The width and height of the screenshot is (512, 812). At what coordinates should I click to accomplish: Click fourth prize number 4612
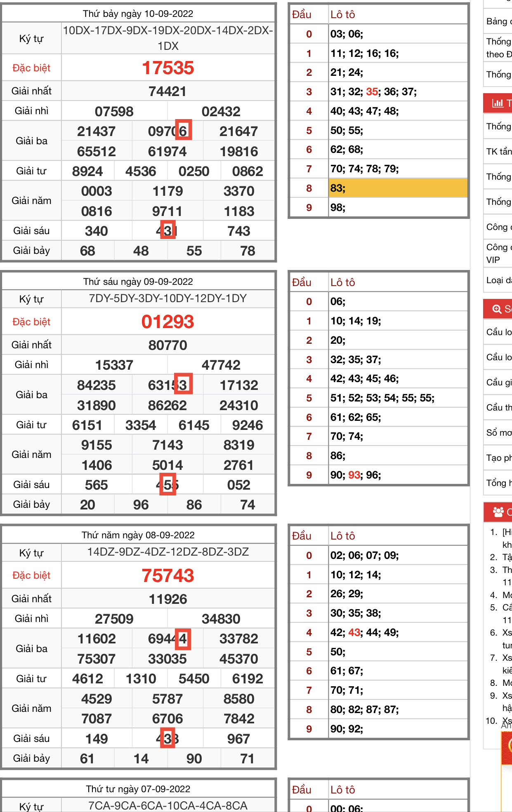click(x=87, y=678)
